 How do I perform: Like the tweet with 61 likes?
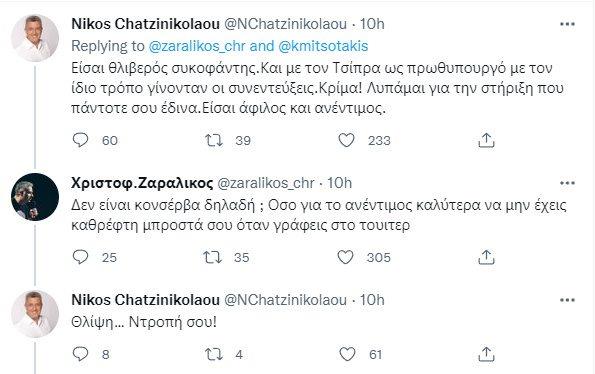tap(347, 354)
